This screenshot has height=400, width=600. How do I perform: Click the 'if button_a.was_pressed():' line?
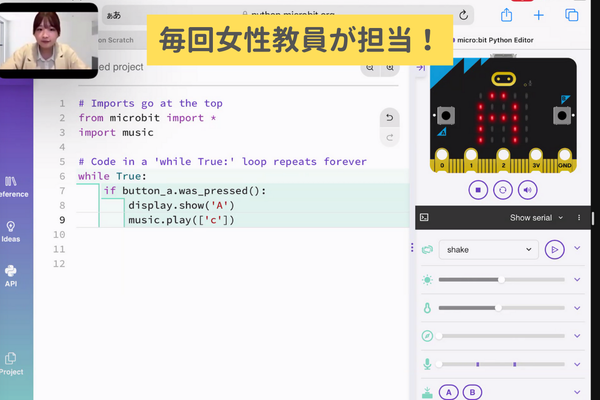[x=184, y=191]
